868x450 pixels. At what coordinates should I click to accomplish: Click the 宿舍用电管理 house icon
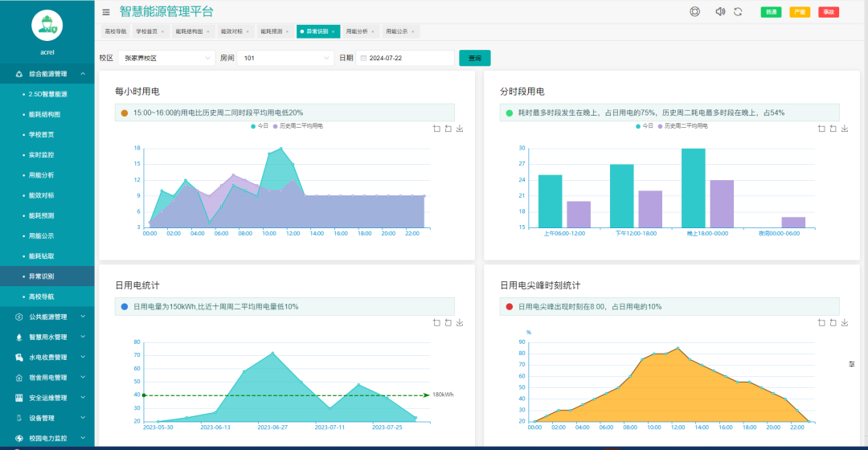(18, 378)
